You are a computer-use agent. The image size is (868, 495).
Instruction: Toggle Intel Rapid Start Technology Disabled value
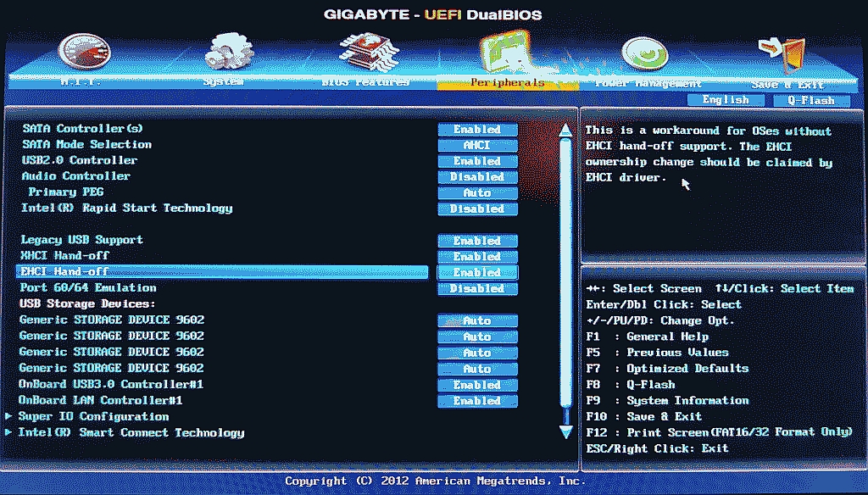[478, 209]
